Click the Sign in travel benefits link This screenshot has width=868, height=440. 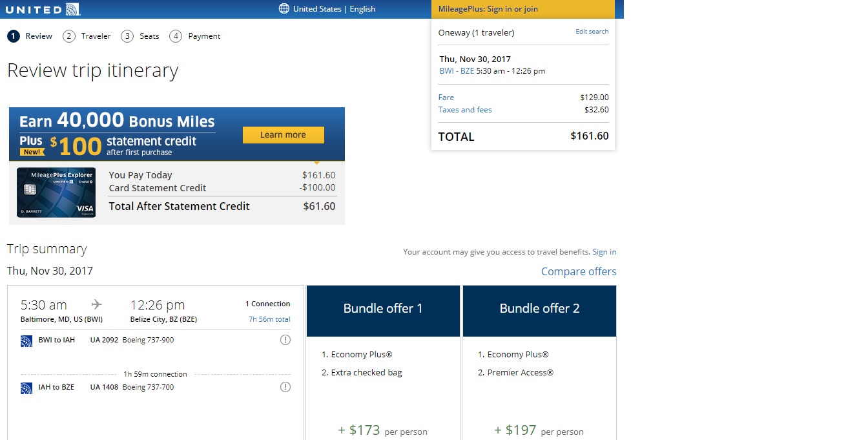pyautogui.click(x=604, y=252)
